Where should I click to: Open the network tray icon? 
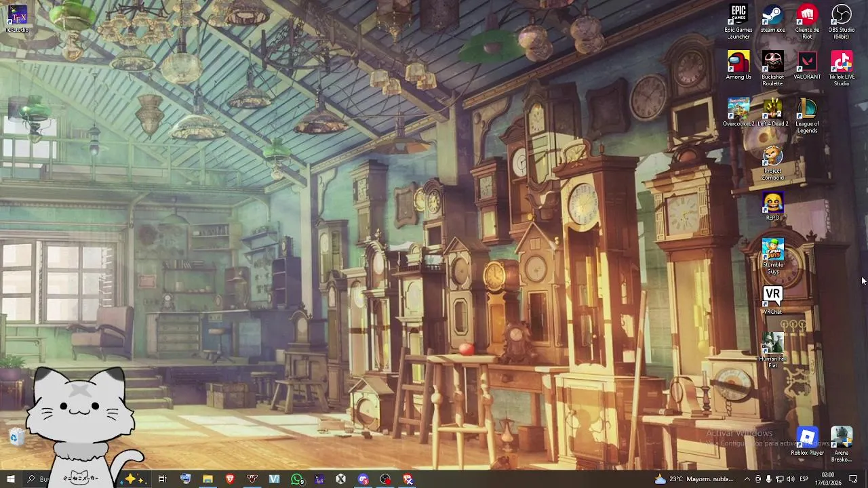(x=779, y=479)
